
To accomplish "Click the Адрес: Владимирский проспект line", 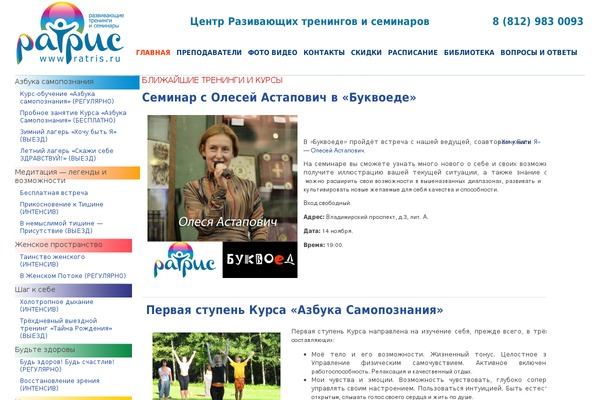I will 366,217.
